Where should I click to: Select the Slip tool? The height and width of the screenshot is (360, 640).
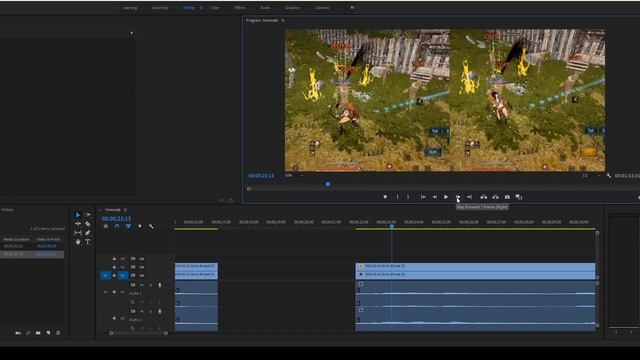(x=78, y=233)
